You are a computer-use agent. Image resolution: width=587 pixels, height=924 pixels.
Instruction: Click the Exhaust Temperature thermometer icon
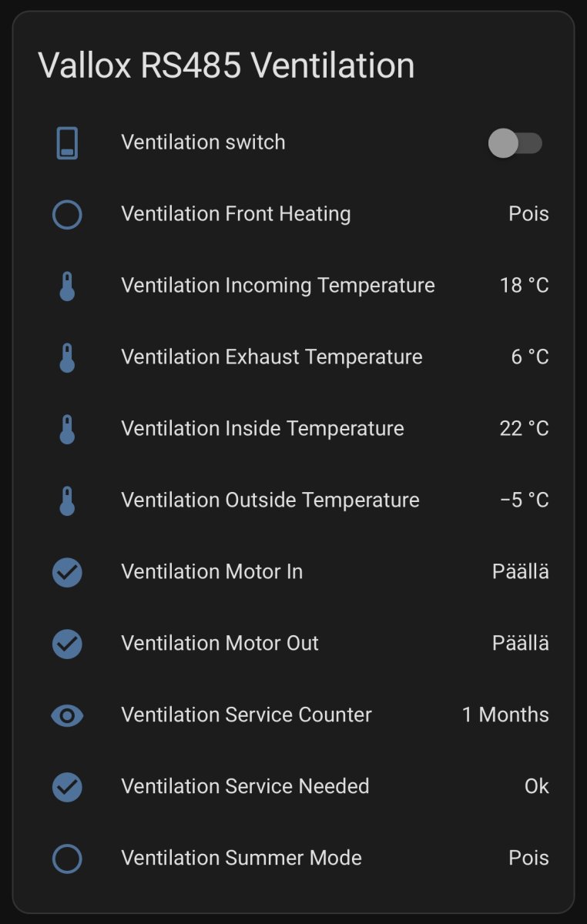coord(67,357)
